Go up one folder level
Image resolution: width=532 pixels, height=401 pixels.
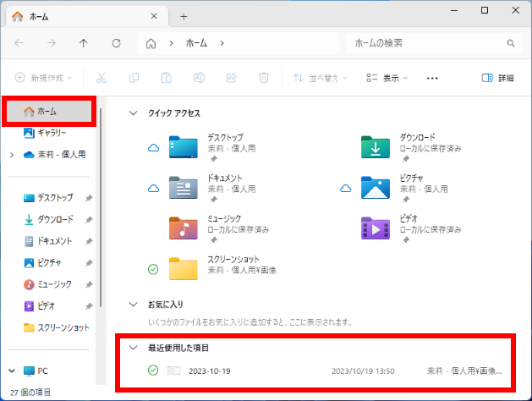[x=84, y=43]
